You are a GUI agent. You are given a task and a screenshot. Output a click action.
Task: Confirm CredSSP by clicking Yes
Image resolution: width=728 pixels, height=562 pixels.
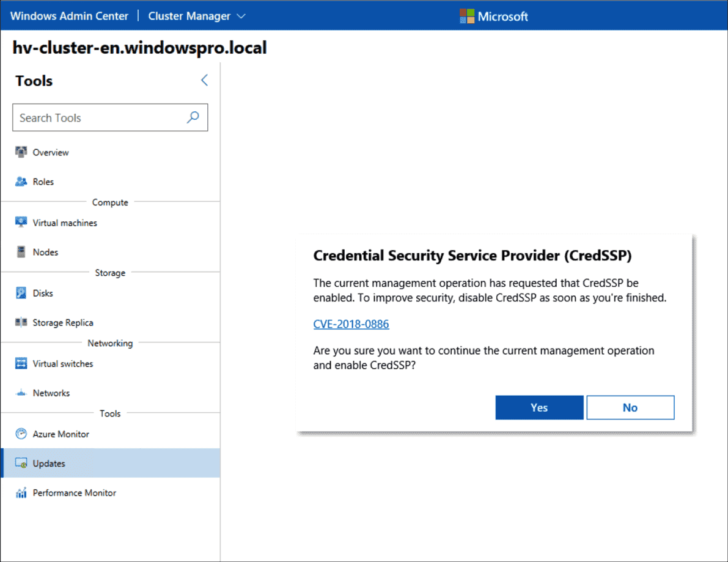pyautogui.click(x=539, y=407)
